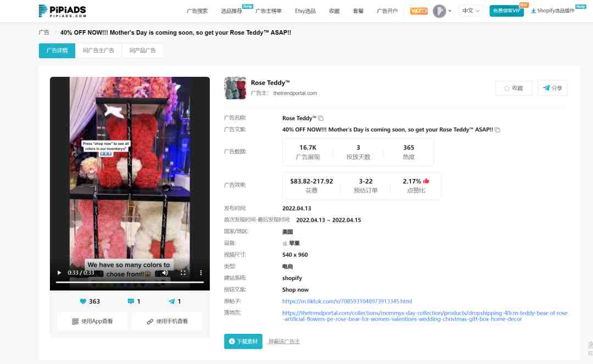Screen dimensions: 593x364
Task: Open the thetrendportal.com landing page link
Action: click(x=424, y=316)
